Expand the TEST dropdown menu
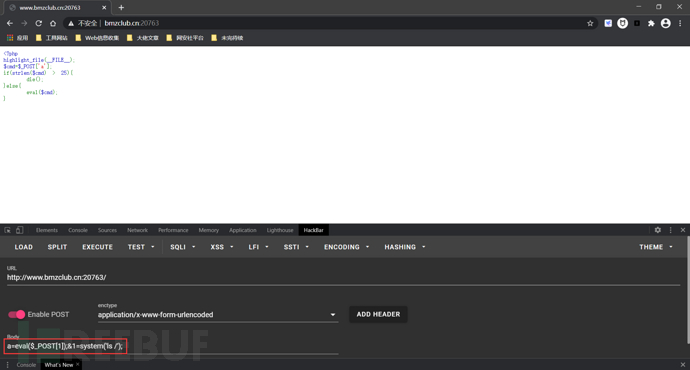690x370 pixels. pyautogui.click(x=141, y=247)
